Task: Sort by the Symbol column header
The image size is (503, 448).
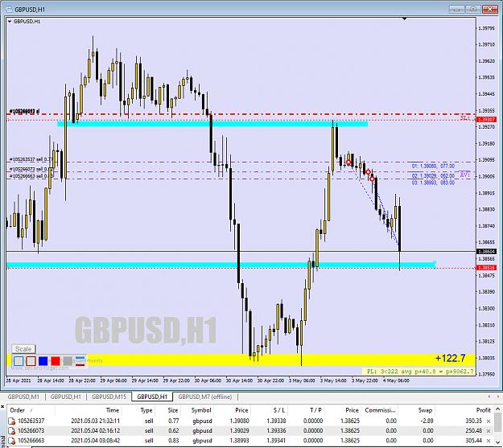Action: pyautogui.click(x=201, y=410)
